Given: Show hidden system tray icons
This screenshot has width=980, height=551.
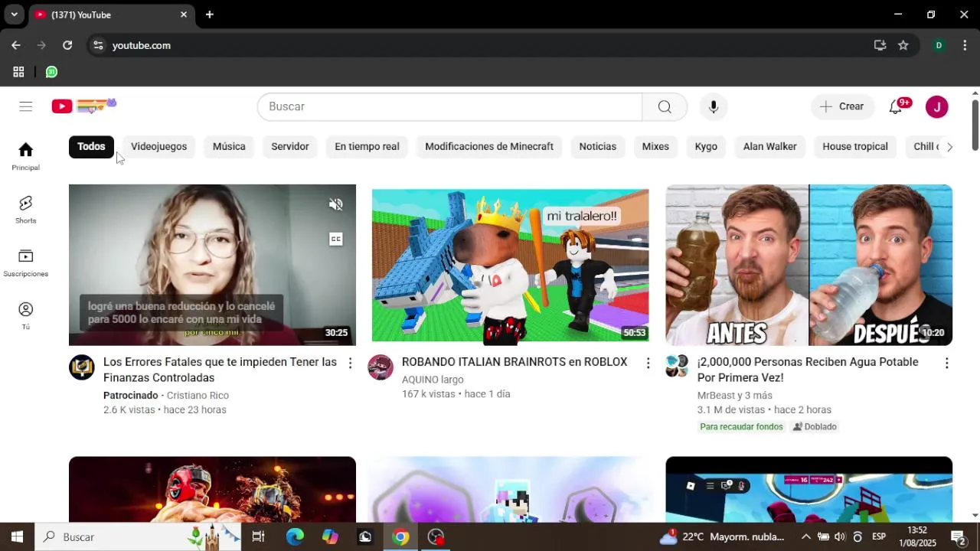Looking at the screenshot, I should point(806,537).
